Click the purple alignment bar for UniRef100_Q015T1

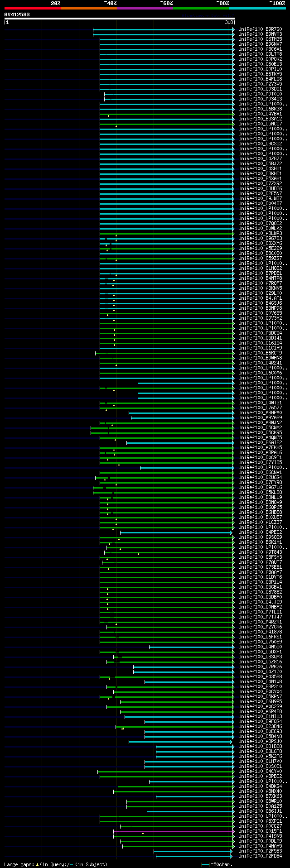[174, 831]
